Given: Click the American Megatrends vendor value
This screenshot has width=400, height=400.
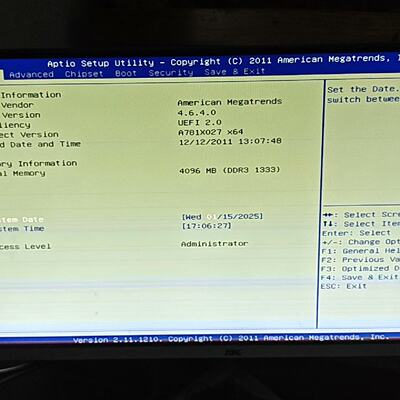Looking at the screenshot, I should [x=230, y=102].
